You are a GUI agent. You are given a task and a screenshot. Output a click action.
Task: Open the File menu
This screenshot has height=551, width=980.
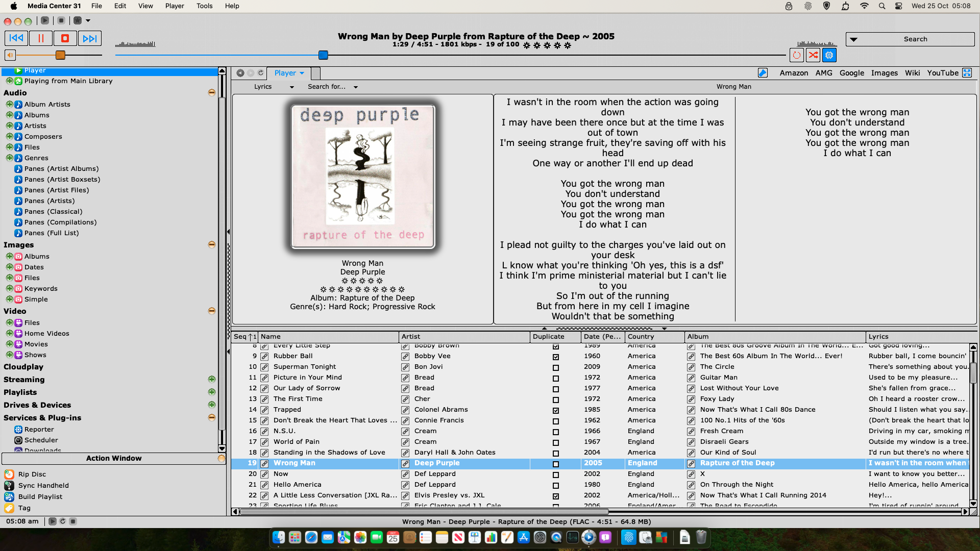tap(96, 6)
